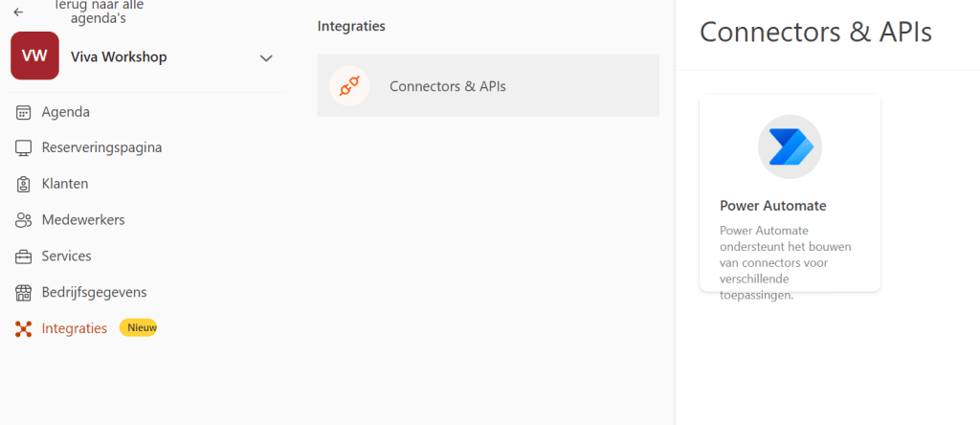Click the orange plug connector icon

[349, 86]
